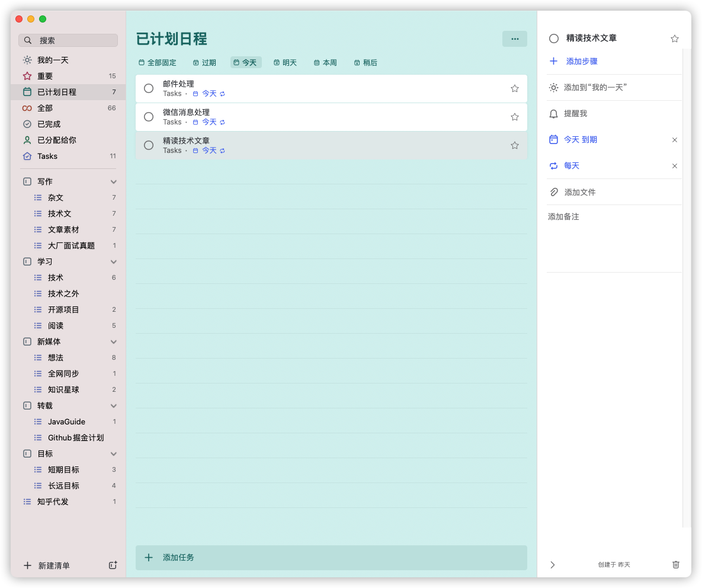
Task: Check off the 微信消息处理 task circle
Action: pos(149,117)
